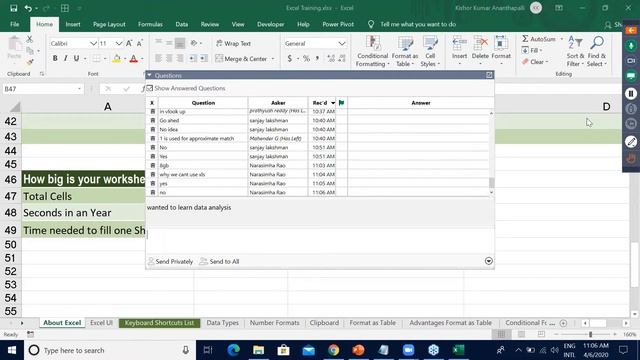Click the circular options arrow in Questions panel
This screenshot has height=360, width=640.
pyautogui.click(x=489, y=261)
